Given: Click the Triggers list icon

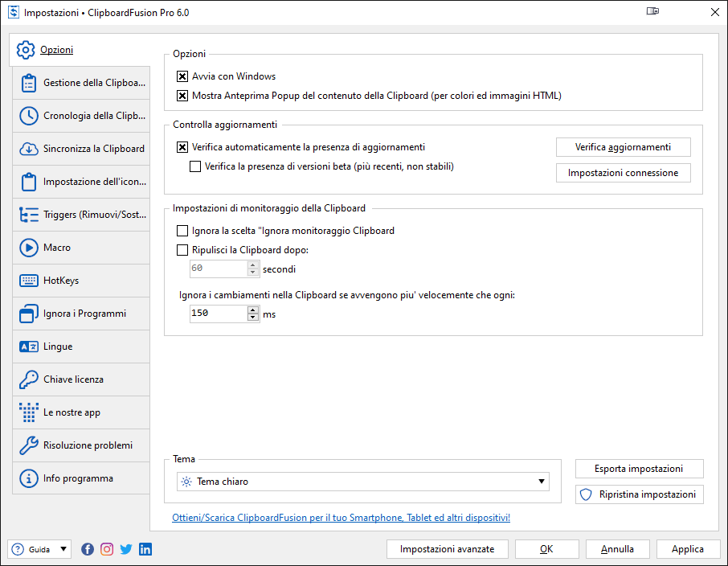Looking at the screenshot, I should point(29,215).
